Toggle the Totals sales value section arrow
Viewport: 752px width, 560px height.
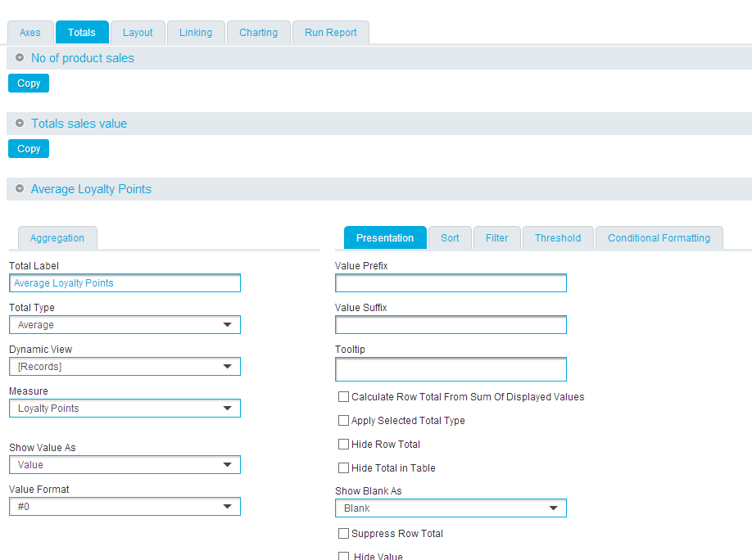20,124
